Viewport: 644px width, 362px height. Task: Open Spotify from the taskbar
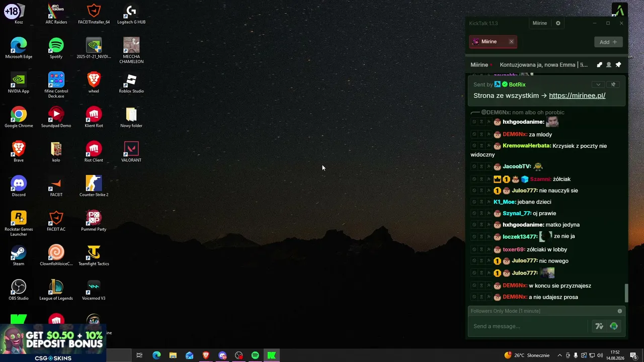pyautogui.click(x=255, y=355)
